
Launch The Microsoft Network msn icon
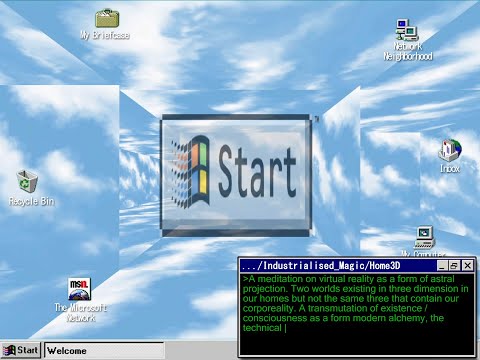coord(80,289)
